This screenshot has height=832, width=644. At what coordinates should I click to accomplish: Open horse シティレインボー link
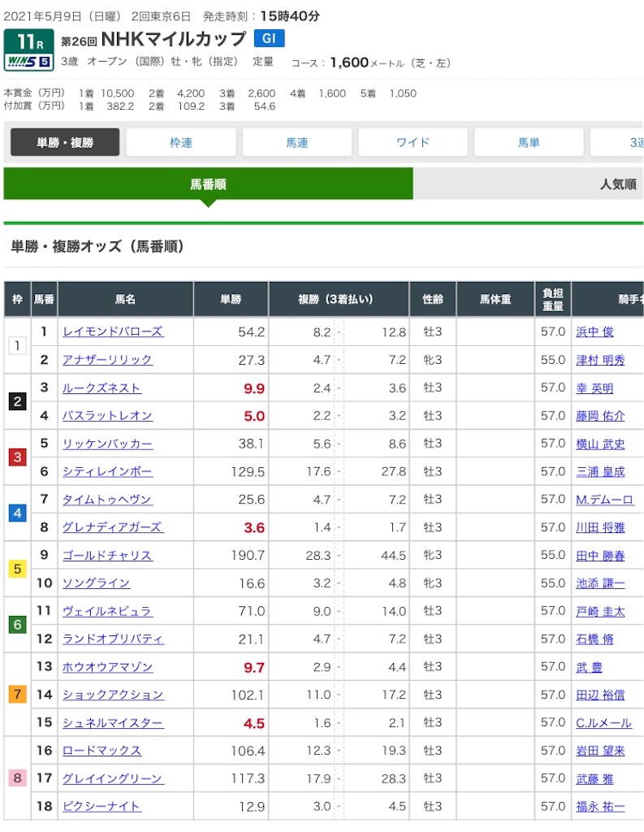click(x=108, y=471)
